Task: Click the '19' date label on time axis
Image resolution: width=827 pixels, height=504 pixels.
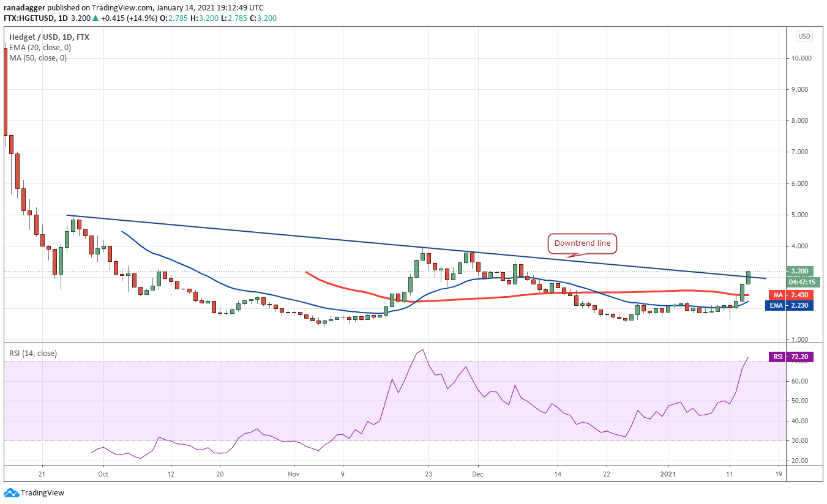Action: click(778, 473)
